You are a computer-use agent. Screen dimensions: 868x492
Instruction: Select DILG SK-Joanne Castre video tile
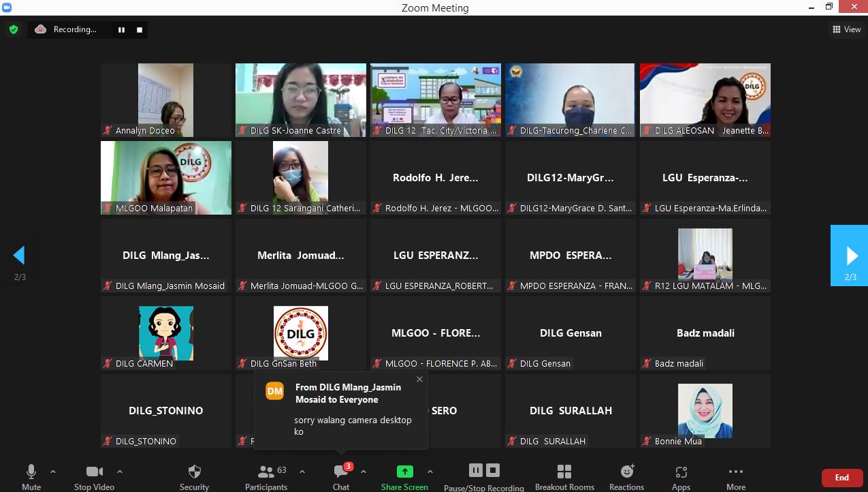(x=301, y=100)
